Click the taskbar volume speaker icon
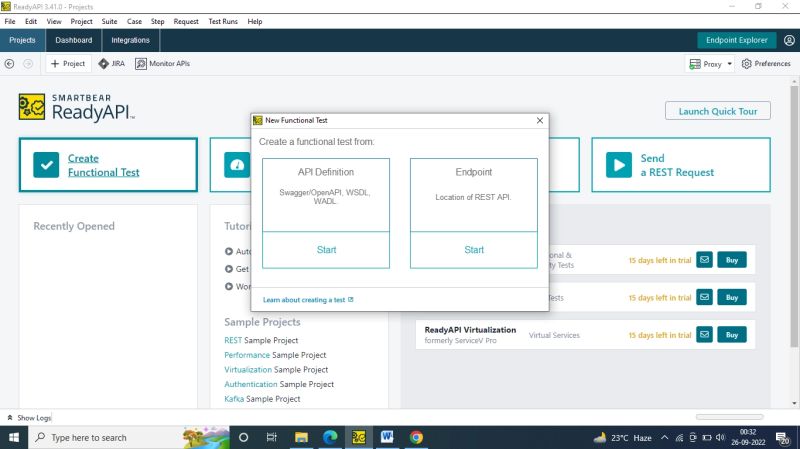The height and width of the screenshot is (449, 800). (720, 438)
